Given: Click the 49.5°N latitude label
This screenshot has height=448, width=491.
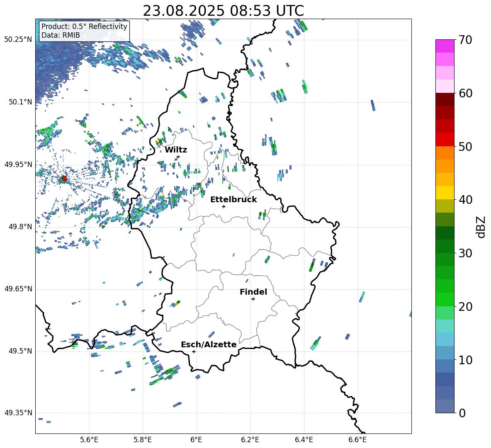Looking at the screenshot, I should tap(20, 351).
